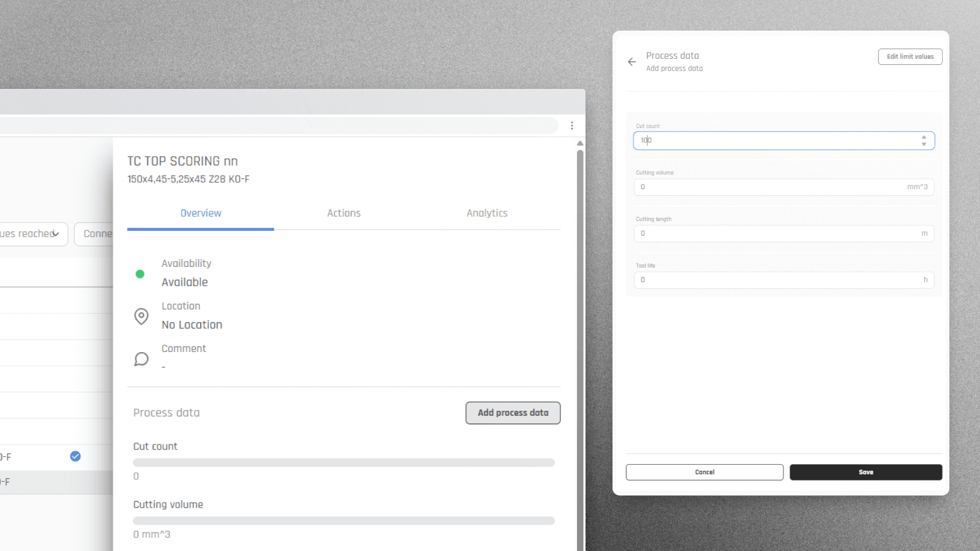Image resolution: width=980 pixels, height=551 pixels.
Task: Decrease Cut count with the down stepper arrow
Action: 924,144
